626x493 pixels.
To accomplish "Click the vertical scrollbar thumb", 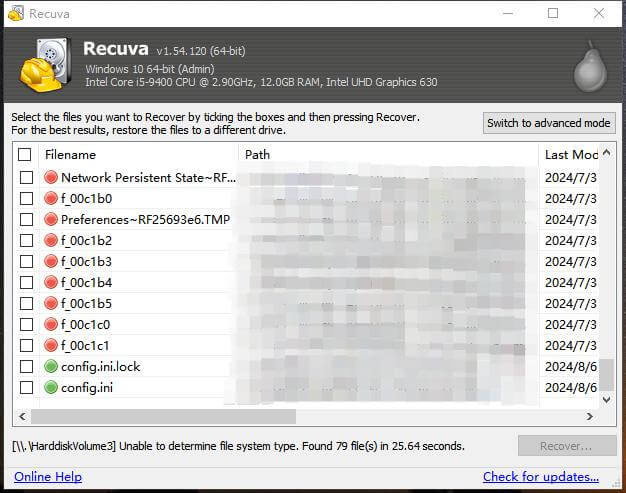I will (606, 375).
